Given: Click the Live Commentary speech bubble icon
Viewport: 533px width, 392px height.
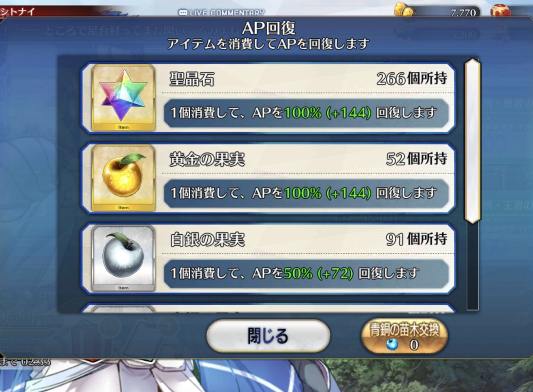Looking at the screenshot, I should click(183, 13).
